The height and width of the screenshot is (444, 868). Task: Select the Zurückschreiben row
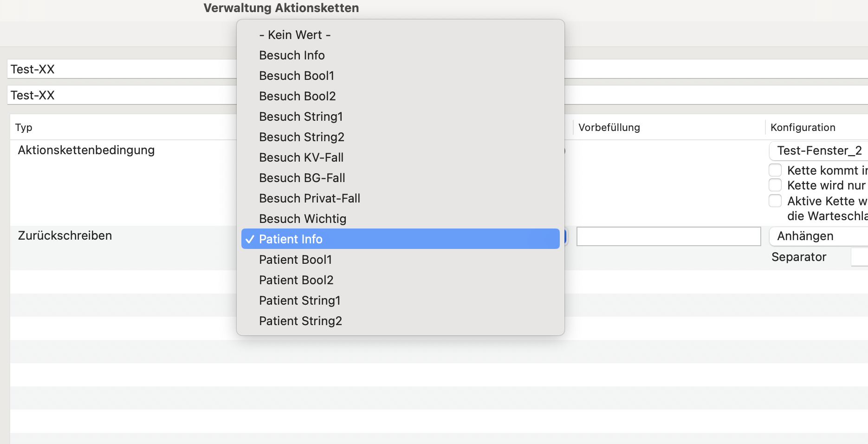(x=439, y=248)
